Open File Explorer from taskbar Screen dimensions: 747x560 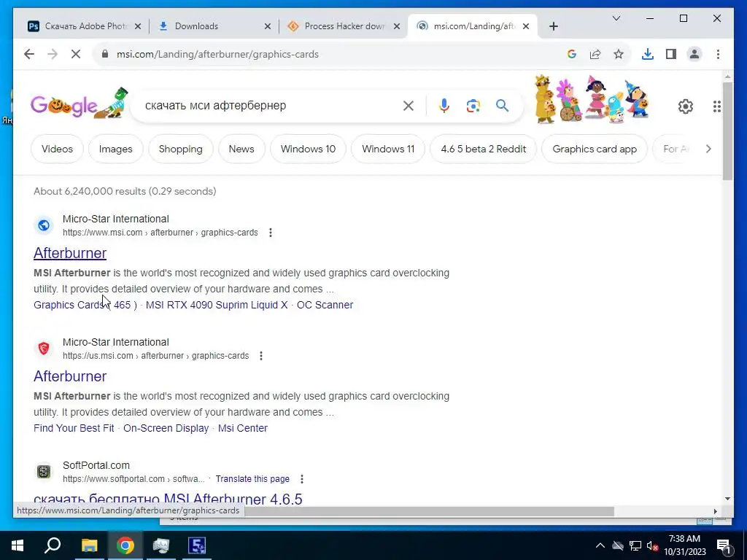(89, 545)
